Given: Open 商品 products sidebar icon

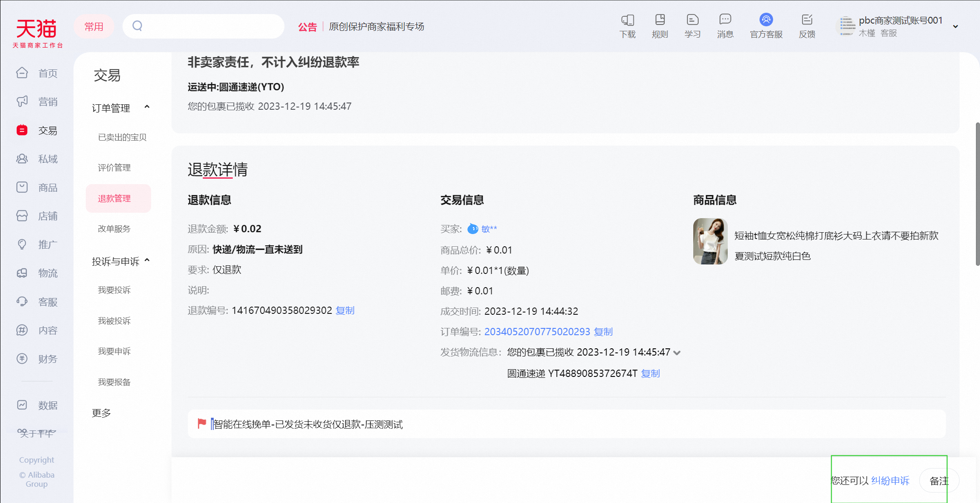Looking at the screenshot, I should (x=22, y=187).
